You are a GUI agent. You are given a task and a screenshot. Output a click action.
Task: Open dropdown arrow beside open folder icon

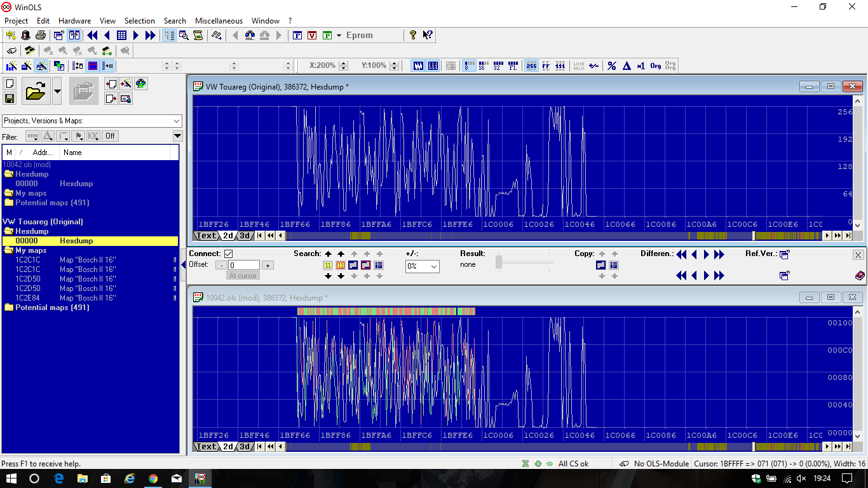coord(57,91)
